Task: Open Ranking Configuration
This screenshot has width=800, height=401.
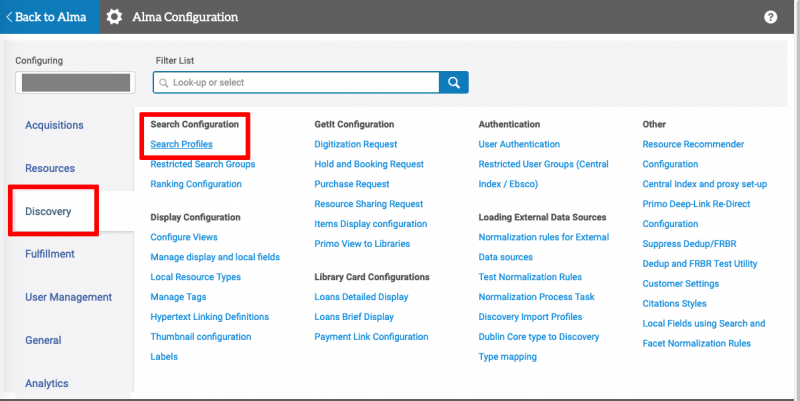Action: pos(196,184)
